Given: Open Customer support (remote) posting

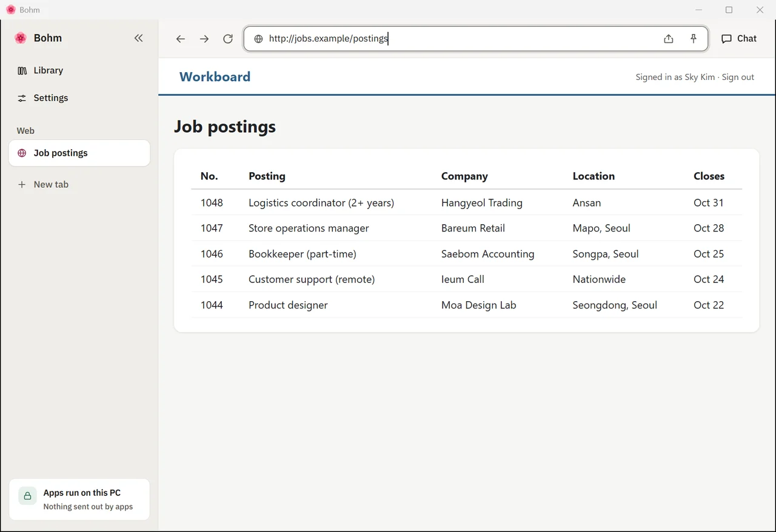Looking at the screenshot, I should (x=312, y=279).
